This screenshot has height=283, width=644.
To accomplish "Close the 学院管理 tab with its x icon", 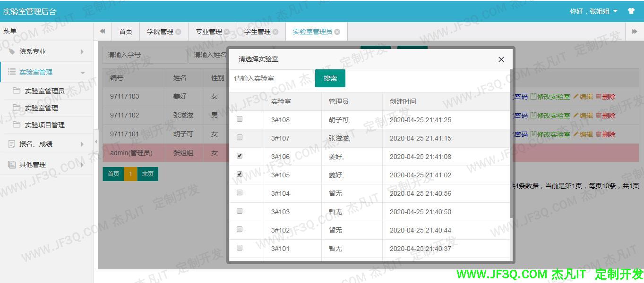I will pos(178,32).
